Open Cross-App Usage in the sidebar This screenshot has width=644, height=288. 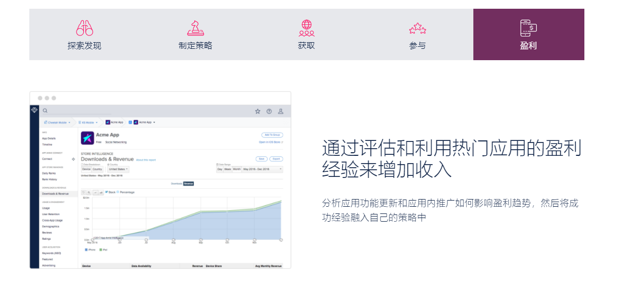tap(52, 220)
